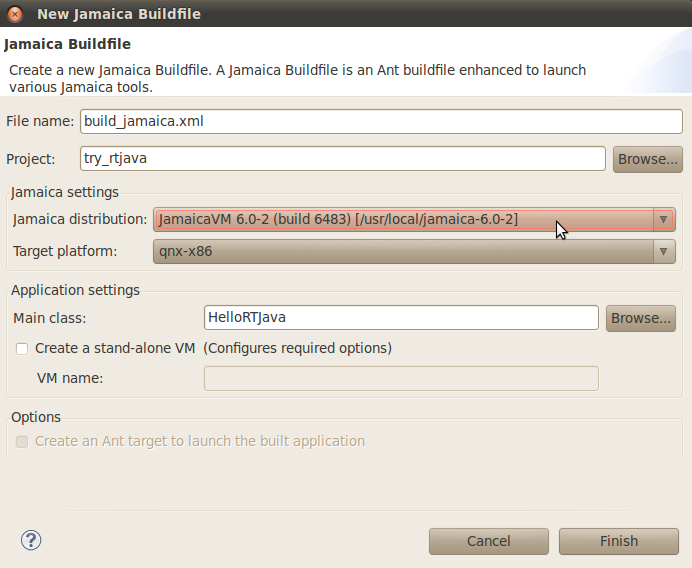Click the empty VM name text field

pyautogui.click(x=401, y=378)
